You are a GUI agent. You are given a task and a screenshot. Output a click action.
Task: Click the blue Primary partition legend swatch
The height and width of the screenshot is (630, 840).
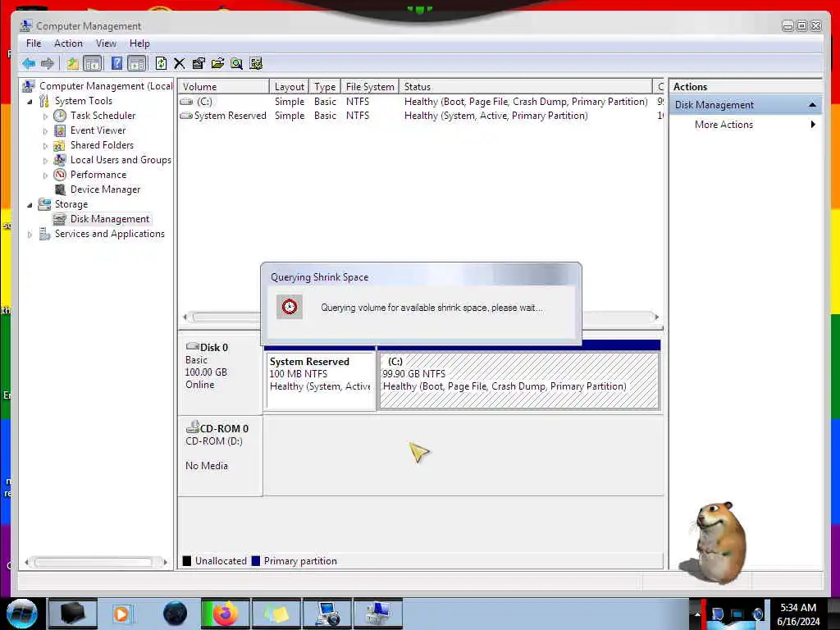(256, 561)
